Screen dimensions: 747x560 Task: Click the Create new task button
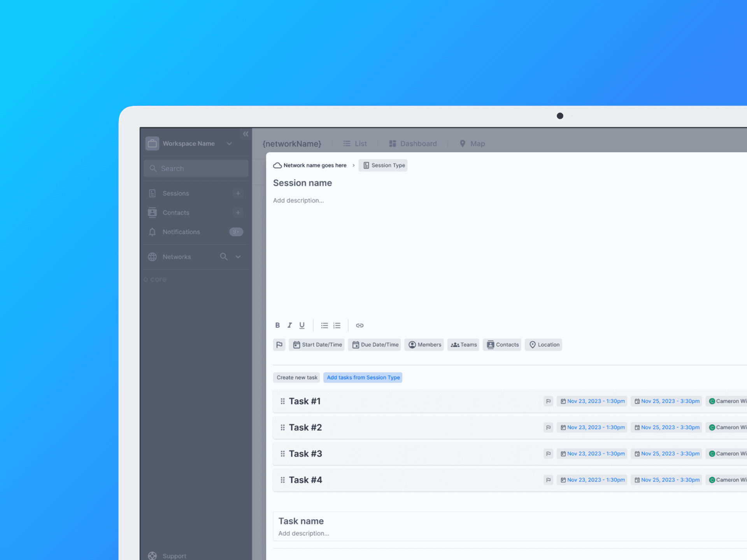tap(297, 377)
